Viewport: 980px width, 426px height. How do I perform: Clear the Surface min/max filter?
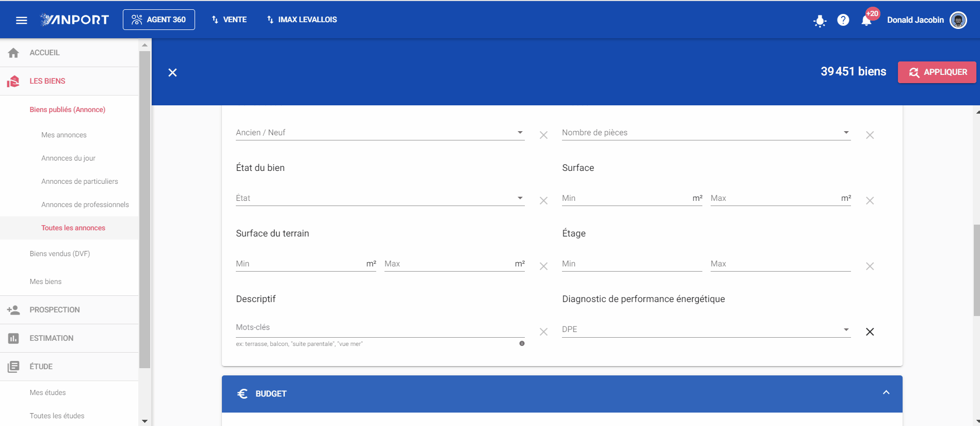point(870,201)
